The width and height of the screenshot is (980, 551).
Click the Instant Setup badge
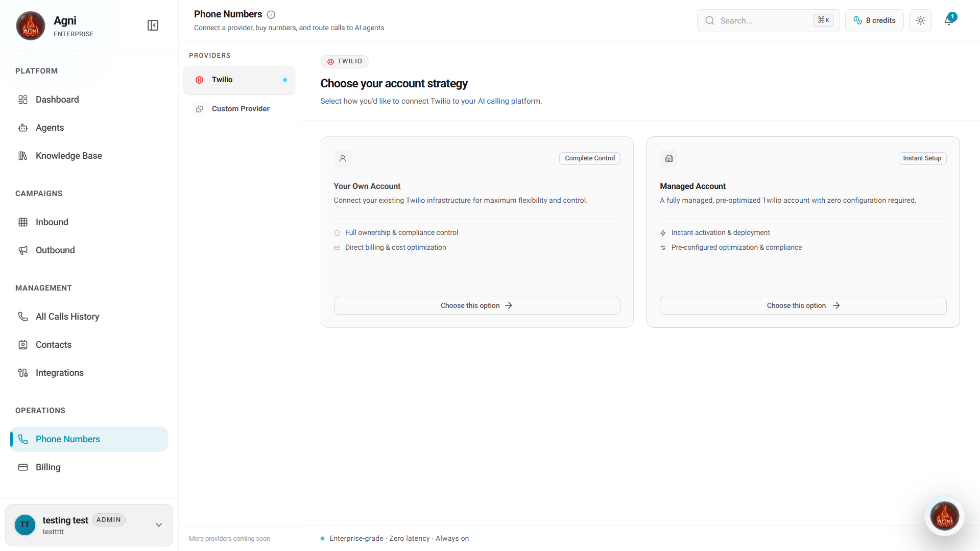point(922,158)
